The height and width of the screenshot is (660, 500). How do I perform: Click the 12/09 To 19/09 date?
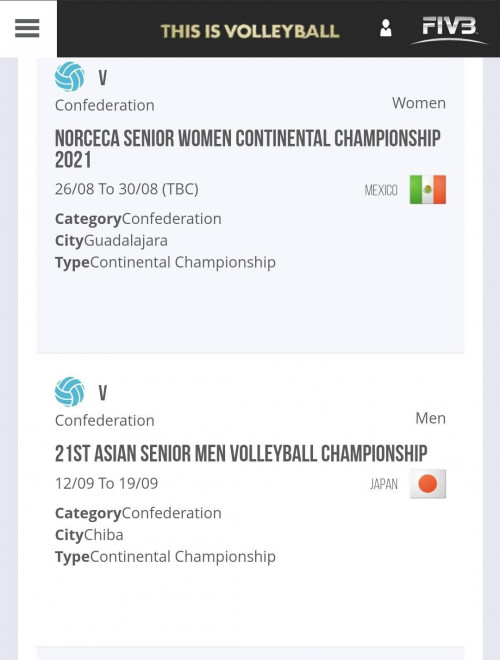point(106,483)
